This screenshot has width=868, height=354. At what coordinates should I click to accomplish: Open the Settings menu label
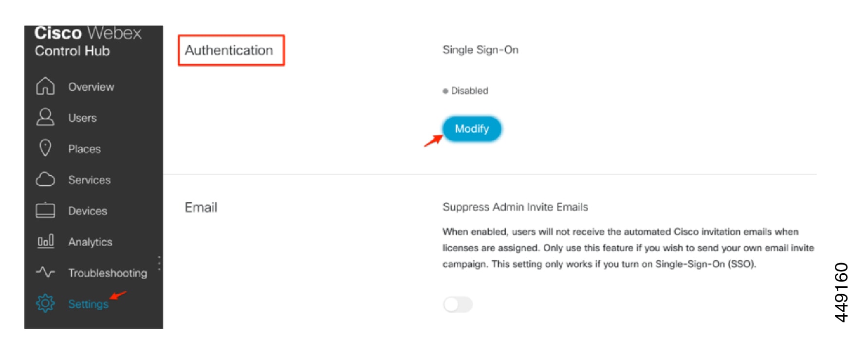[88, 304]
